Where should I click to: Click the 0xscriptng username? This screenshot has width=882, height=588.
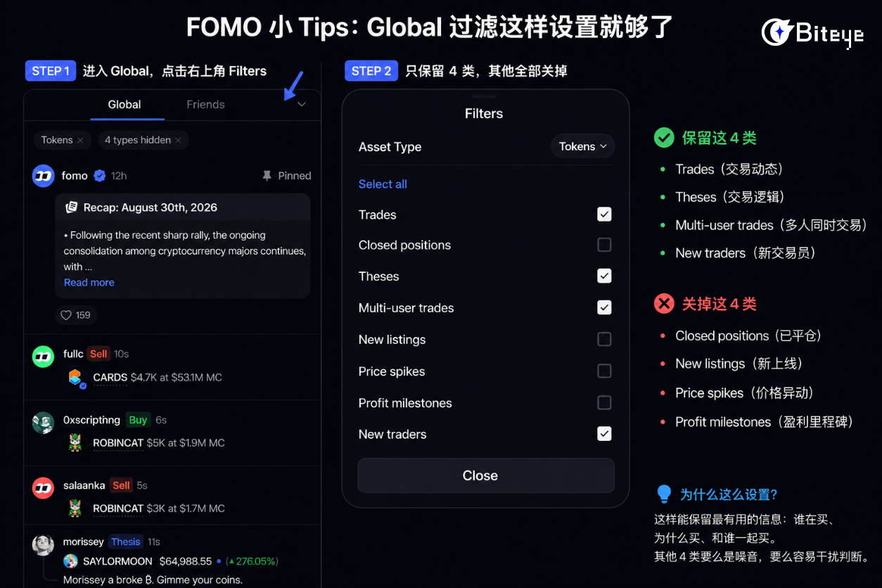(x=91, y=420)
